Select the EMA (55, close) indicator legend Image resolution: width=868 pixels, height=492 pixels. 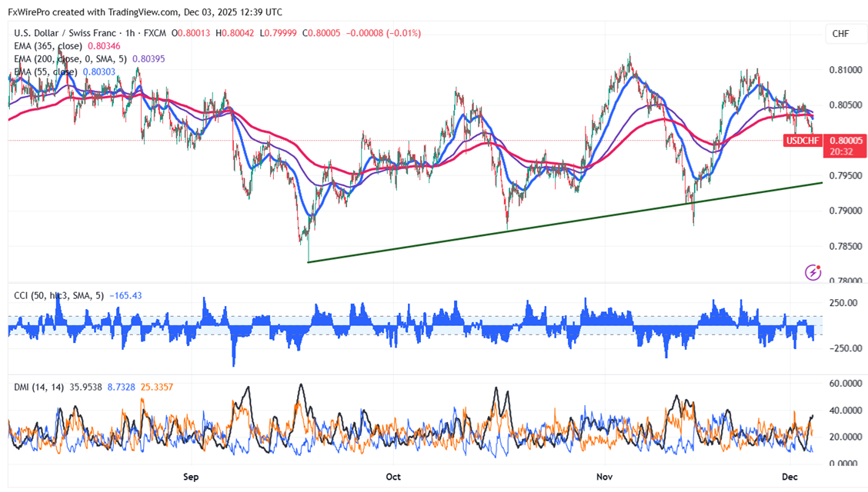click(45, 71)
